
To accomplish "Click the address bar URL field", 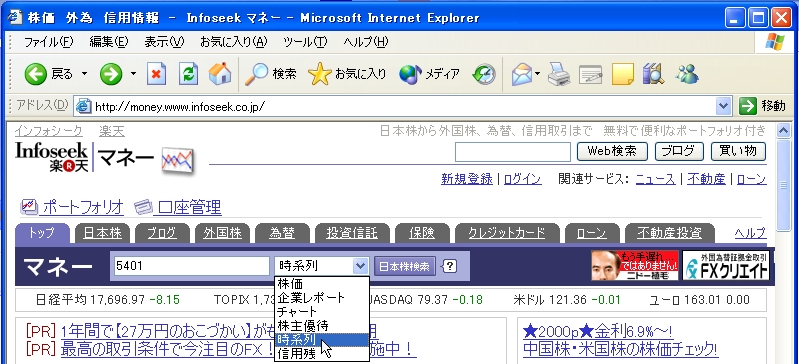I will click(403, 107).
